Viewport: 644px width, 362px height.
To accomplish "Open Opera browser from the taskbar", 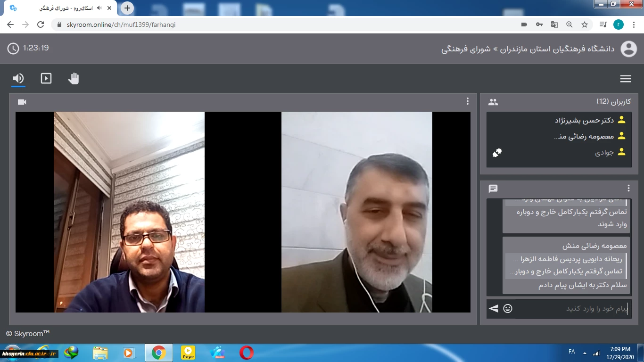I will tap(246, 353).
